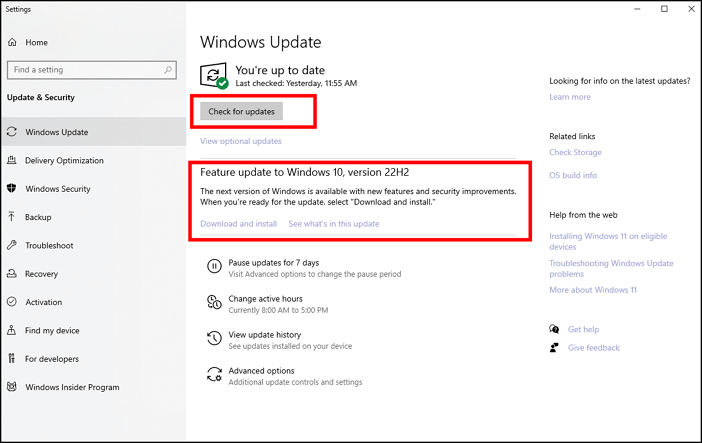Open Windows Insider Program settings

tap(93, 387)
